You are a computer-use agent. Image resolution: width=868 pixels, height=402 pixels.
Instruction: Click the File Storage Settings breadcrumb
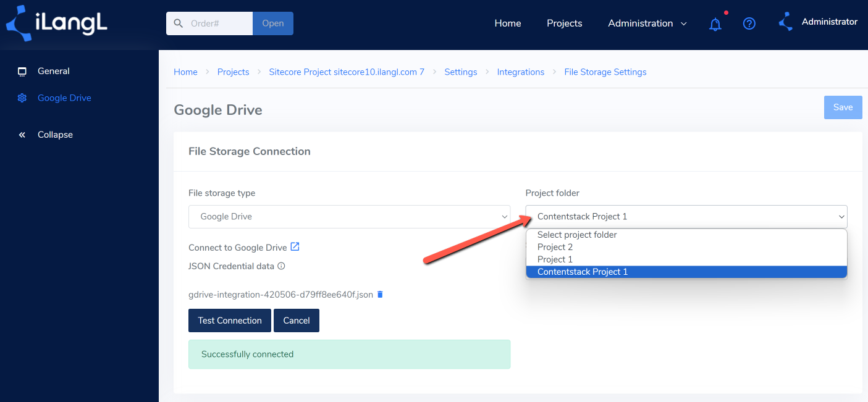[x=605, y=72]
